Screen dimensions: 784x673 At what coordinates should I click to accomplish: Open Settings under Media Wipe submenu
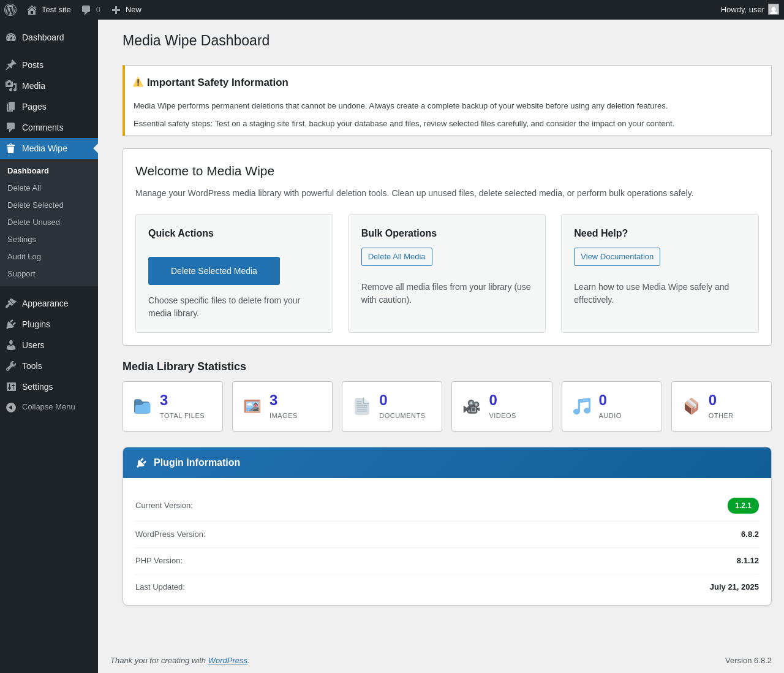pos(49,240)
